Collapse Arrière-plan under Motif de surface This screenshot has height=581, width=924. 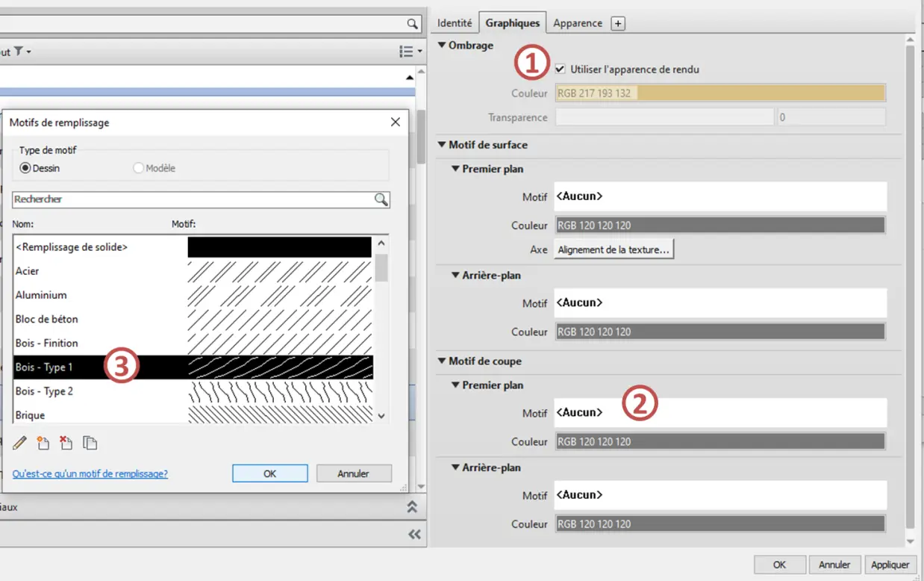pyautogui.click(x=455, y=276)
